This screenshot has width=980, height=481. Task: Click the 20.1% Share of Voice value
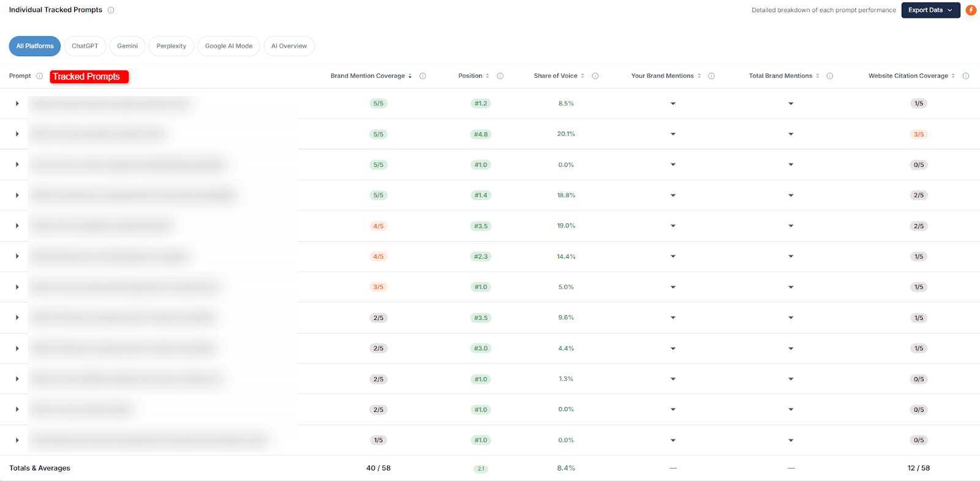[x=566, y=134]
